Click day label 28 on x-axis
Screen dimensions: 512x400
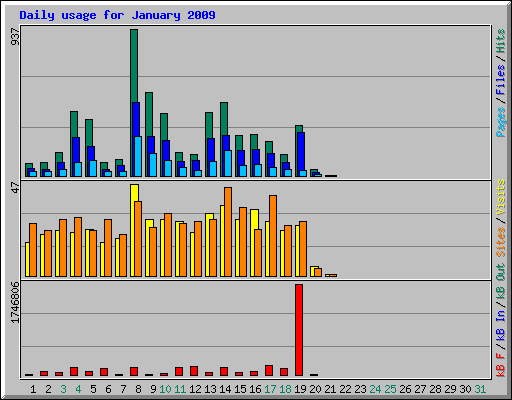click(x=435, y=389)
